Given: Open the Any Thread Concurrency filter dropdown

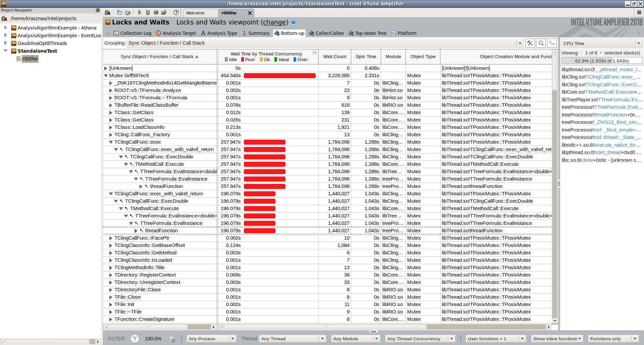Looking at the screenshot, I should point(420,339).
